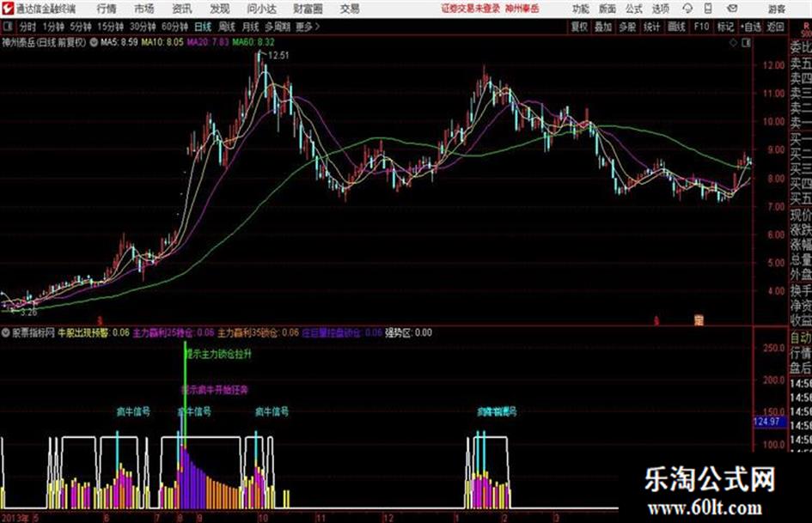Click the yellow event marker below the price chart
This screenshot has height=523, width=812.
pyautogui.click(x=699, y=320)
